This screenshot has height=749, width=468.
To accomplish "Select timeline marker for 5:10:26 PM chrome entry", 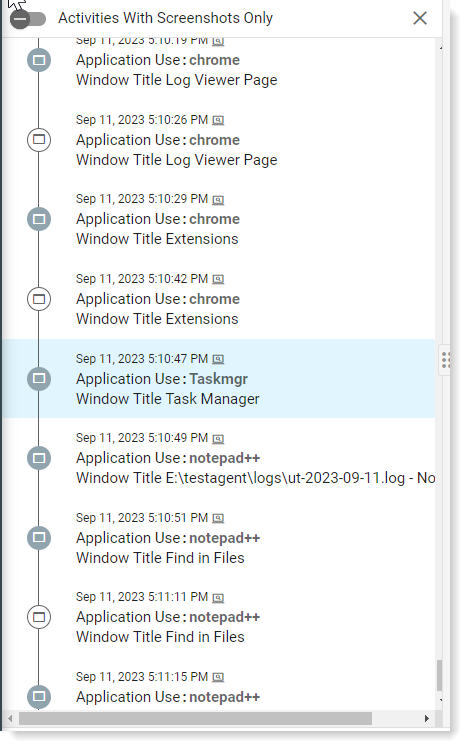I will coord(39,139).
